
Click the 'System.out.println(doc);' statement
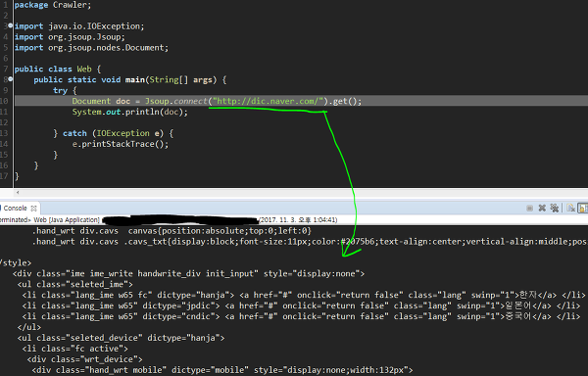[x=129, y=112]
